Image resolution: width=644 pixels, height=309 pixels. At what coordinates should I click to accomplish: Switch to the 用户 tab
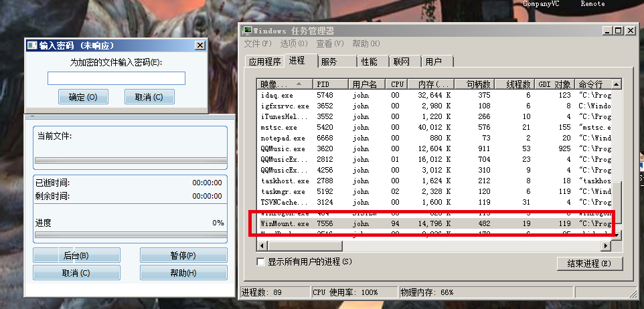(437, 62)
